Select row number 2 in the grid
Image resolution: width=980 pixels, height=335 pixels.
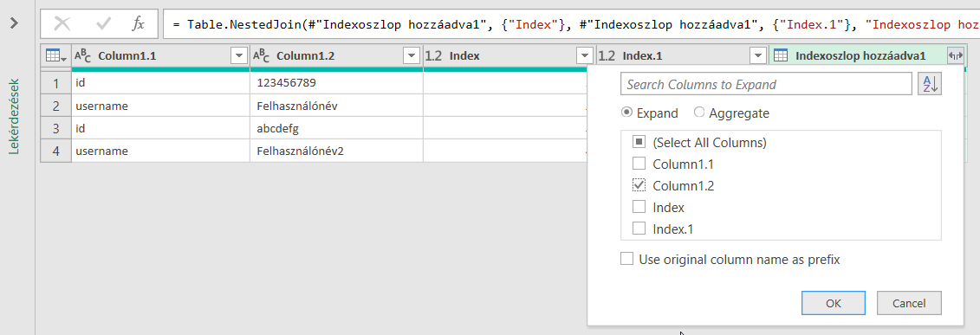coord(56,106)
